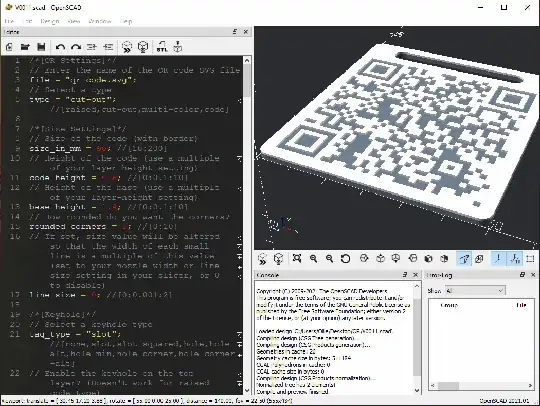Screen dimensions: 540x406
Task: Open the Edit menu
Action: [27, 21]
